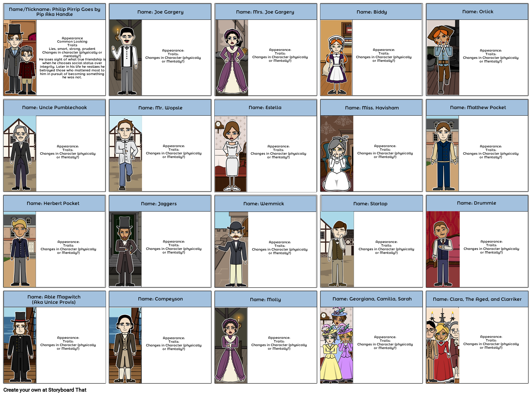Click the Pip character illustration
532x396 pixels.
(20, 58)
